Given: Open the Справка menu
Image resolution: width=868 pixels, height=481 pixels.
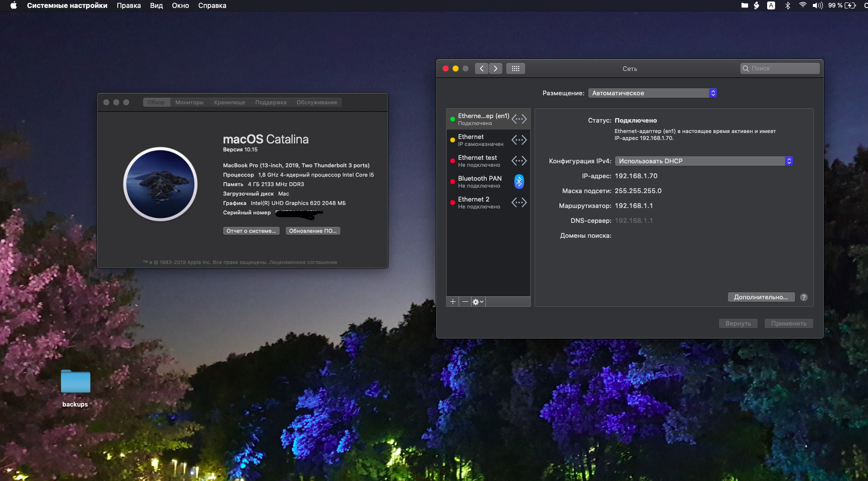Looking at the screenshot, I should [x=212, y=5].
